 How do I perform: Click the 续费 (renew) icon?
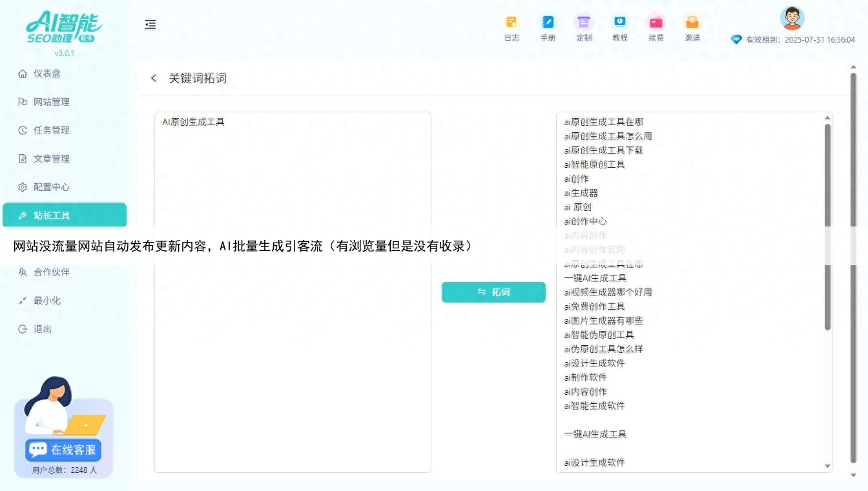click(x=656, y=28)
